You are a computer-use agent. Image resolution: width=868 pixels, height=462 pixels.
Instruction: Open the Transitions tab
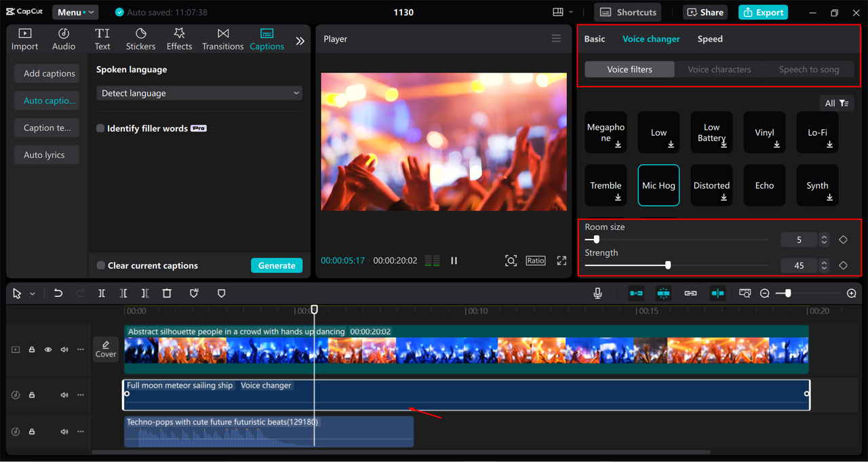(x=223, y=39)
